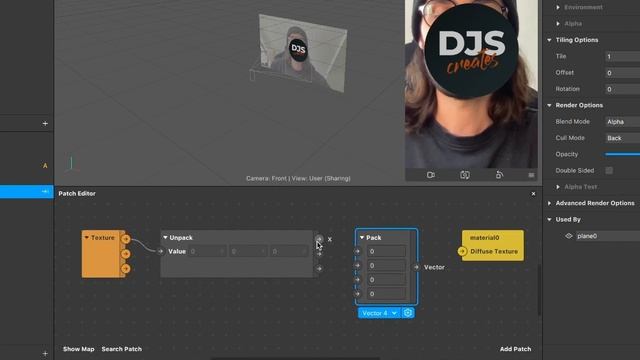Click the third output port of Texture patch
Image resolution: width=640 pixels, height=360 pixels.
click(126, 269)
